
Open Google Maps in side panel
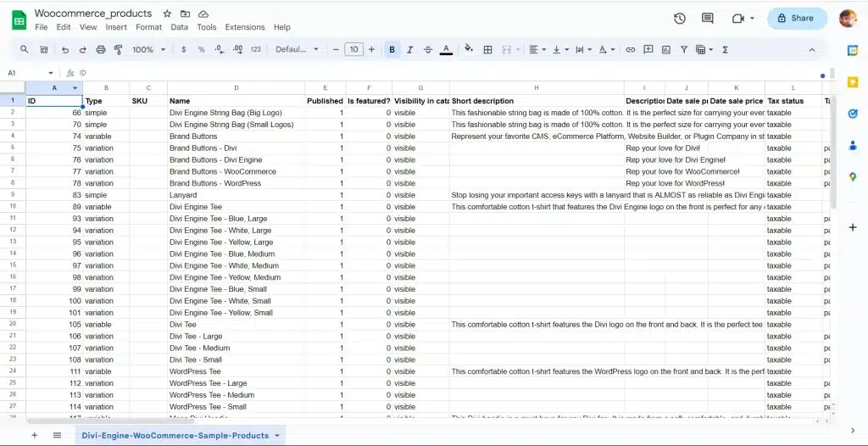point(853,176)
